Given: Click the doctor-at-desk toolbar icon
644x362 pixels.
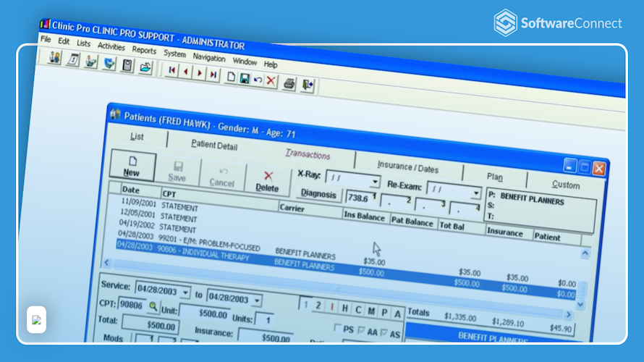Looking at the screenshot, I should tap(90, 62).
